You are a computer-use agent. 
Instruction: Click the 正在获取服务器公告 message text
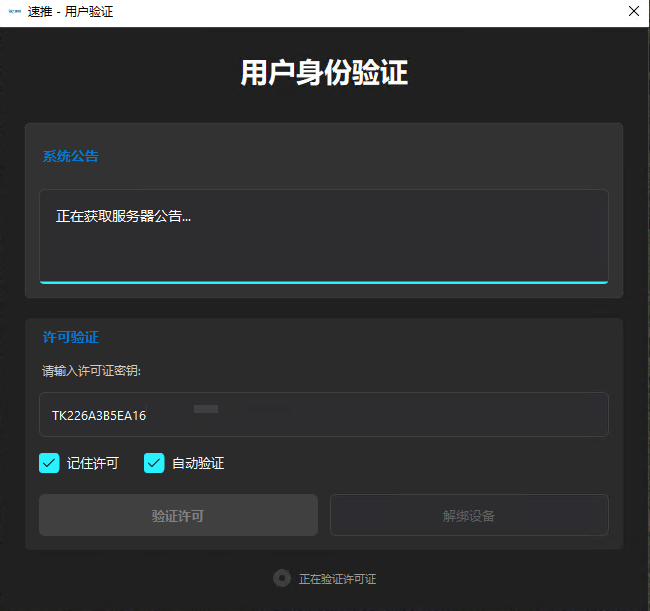[x=123, y=215]
